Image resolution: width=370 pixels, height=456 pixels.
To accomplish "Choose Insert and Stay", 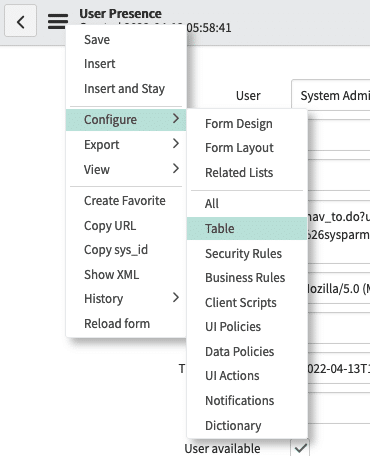I will (126, 89).
